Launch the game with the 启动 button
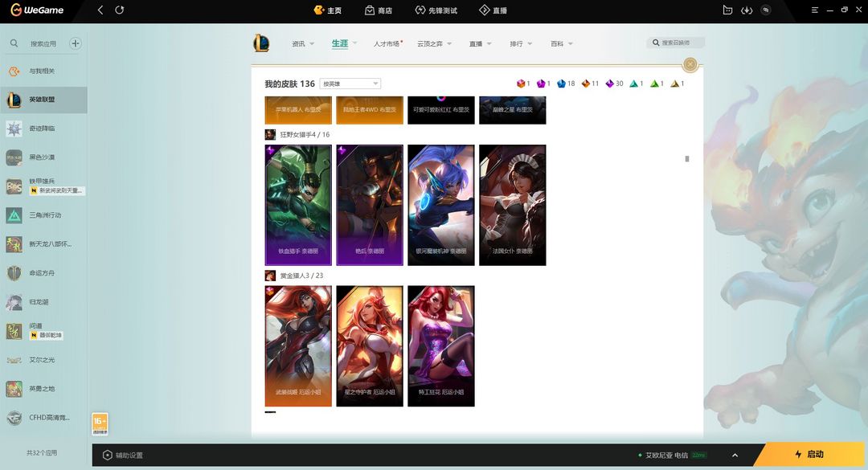Image resolution: width=868 pixels, height=470 pixels. (810, 454)
